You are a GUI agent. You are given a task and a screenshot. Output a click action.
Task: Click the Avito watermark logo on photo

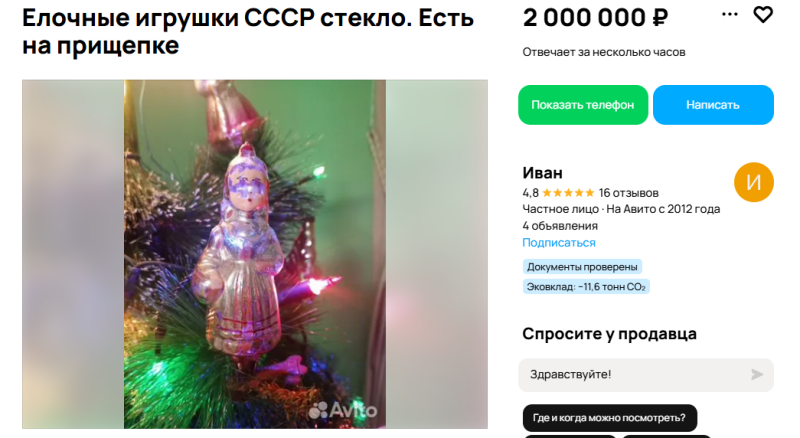click(343, 410)
